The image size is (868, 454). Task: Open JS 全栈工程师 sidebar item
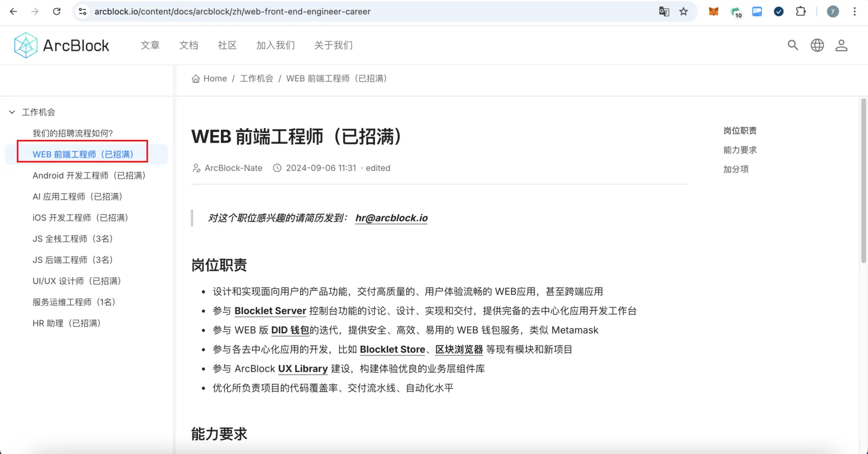click(73, 239)
